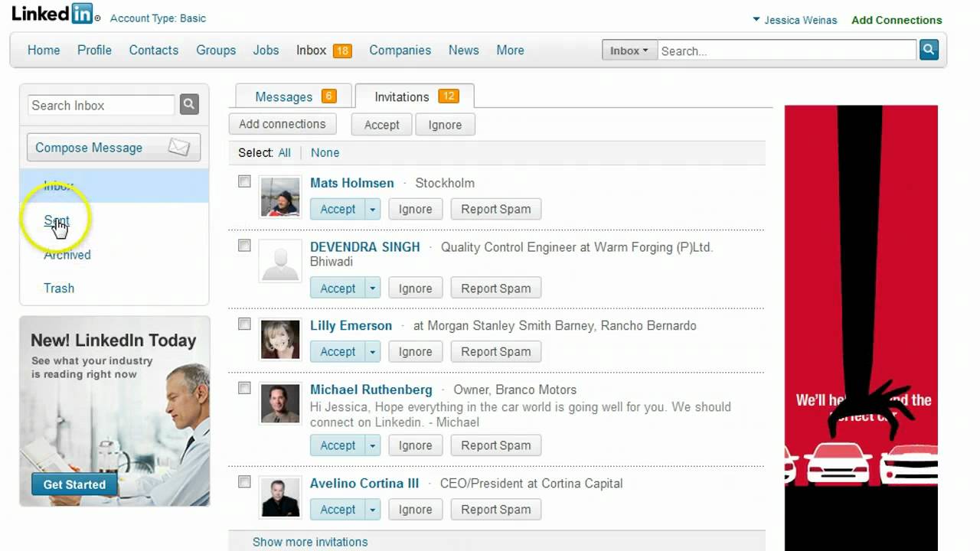Select All invitations link
This screenshot has height=551, width=980.
coord(284,152)
